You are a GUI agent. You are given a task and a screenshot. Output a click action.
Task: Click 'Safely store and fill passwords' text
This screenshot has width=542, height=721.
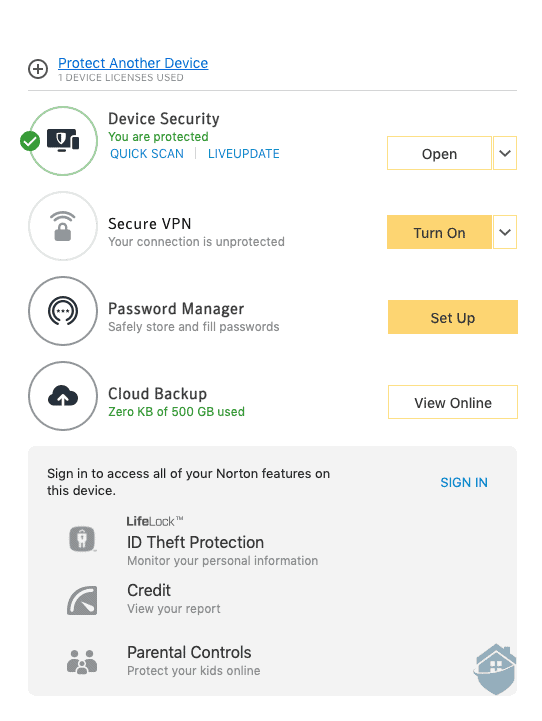[x=194, y=326]
